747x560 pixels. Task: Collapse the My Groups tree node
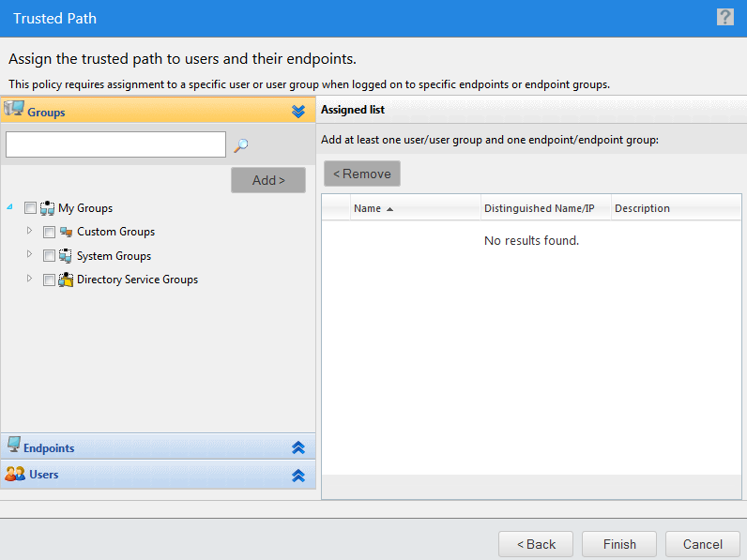click(9, 206)
